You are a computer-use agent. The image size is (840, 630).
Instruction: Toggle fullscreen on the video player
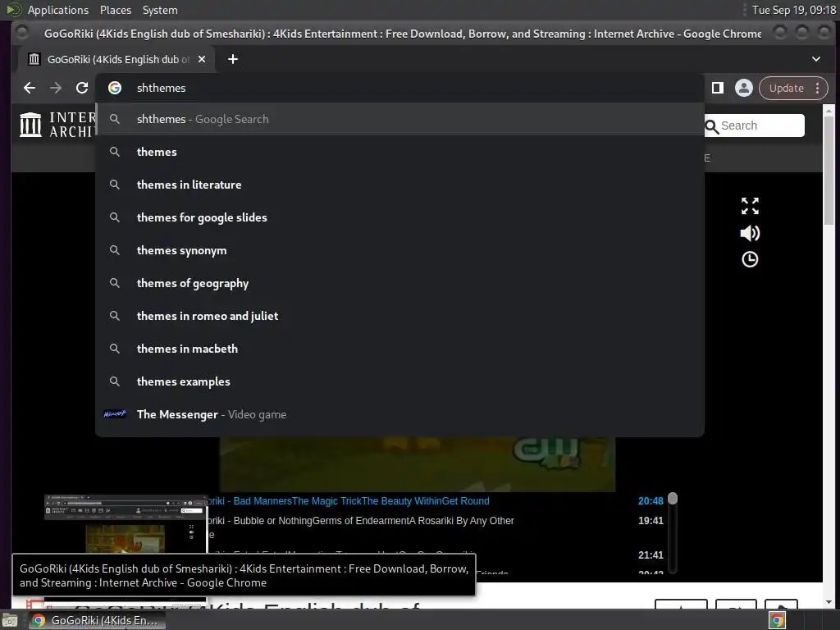[750, 206]
